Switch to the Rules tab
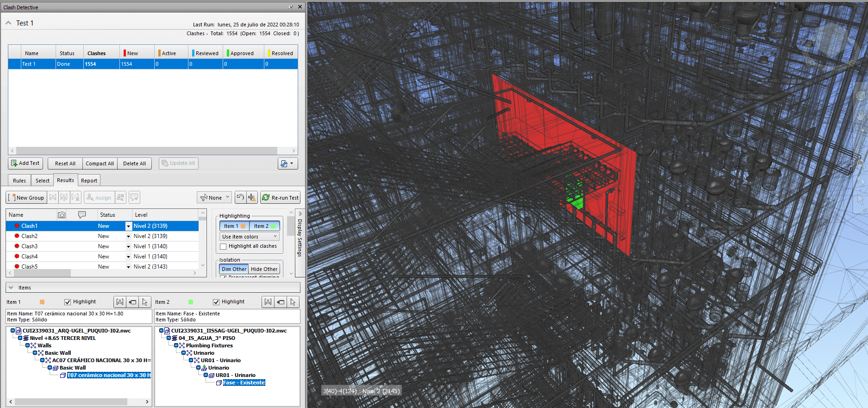The height and width of the screenshot is (408, 868). click(19, 181)
